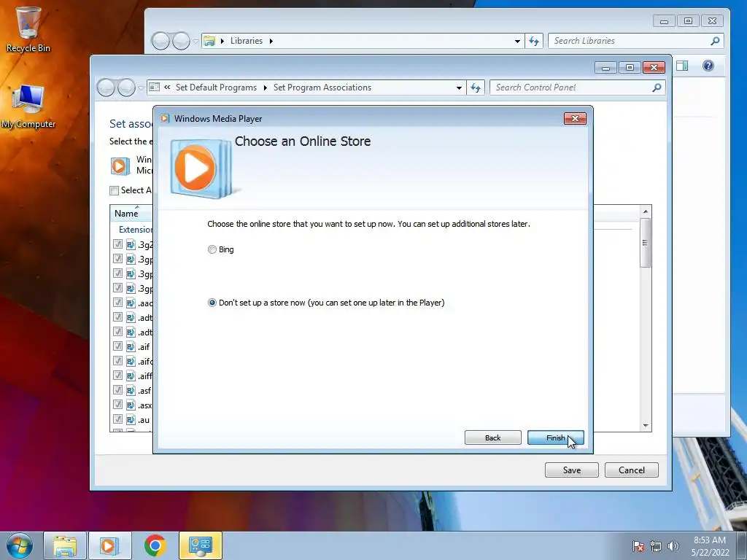
Task: Select the Bing online store option
Action: point(212,249)
